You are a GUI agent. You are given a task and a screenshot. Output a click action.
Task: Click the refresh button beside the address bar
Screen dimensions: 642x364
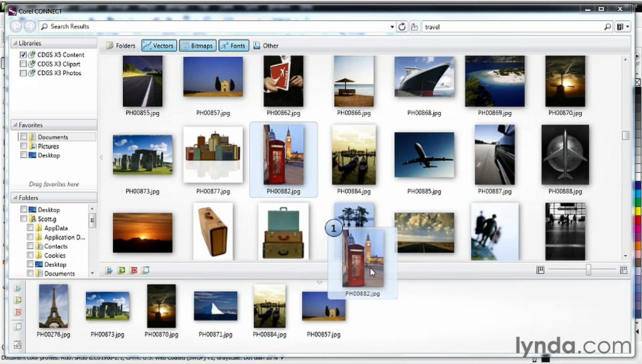[x=402, y=27]
